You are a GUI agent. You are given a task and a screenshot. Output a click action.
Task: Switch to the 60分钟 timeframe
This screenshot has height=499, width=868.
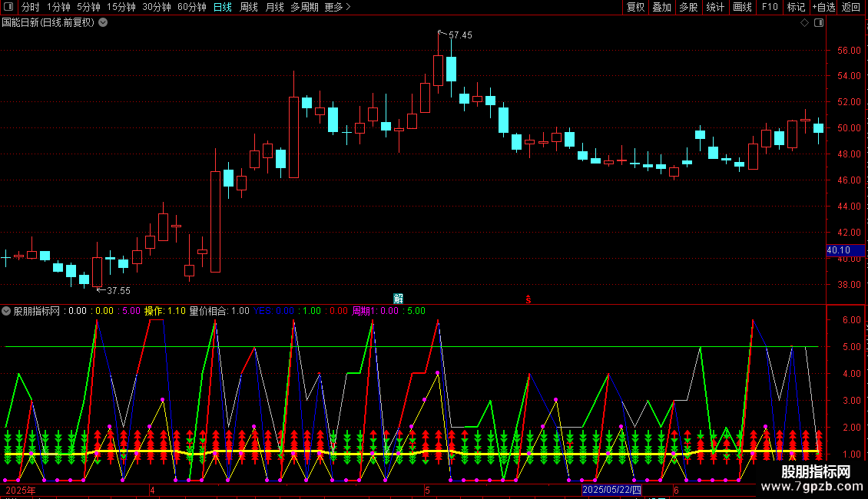(191, 7)
